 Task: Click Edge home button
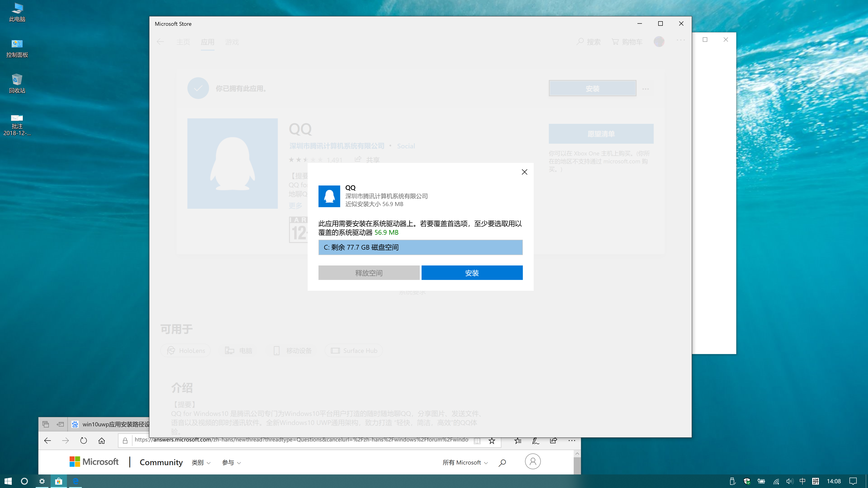pos(102,440)
